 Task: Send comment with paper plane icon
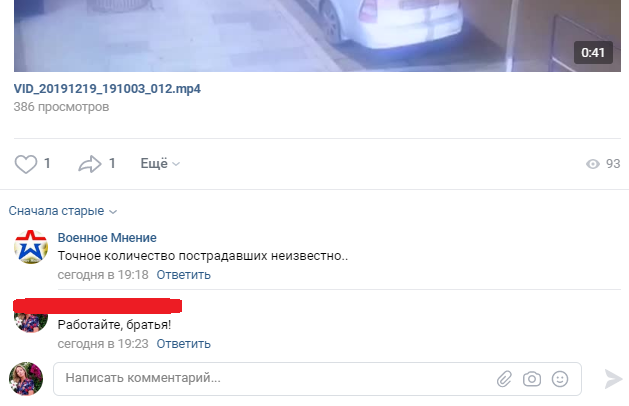(613, 379)
